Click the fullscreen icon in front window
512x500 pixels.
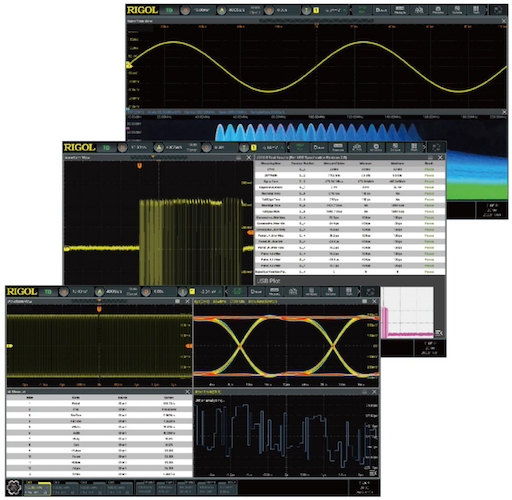[x=370, y=292]
